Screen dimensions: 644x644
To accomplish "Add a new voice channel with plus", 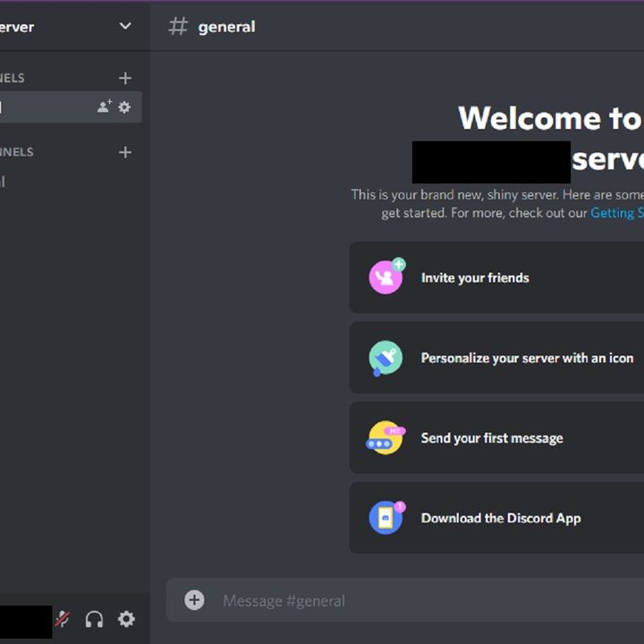I will tap(125, 152).
